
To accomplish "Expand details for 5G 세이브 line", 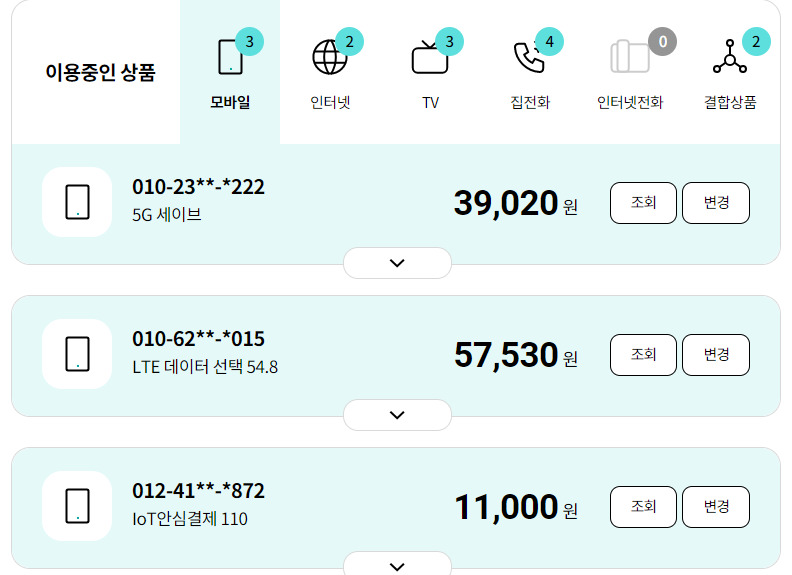I will [x=397, y=263].
